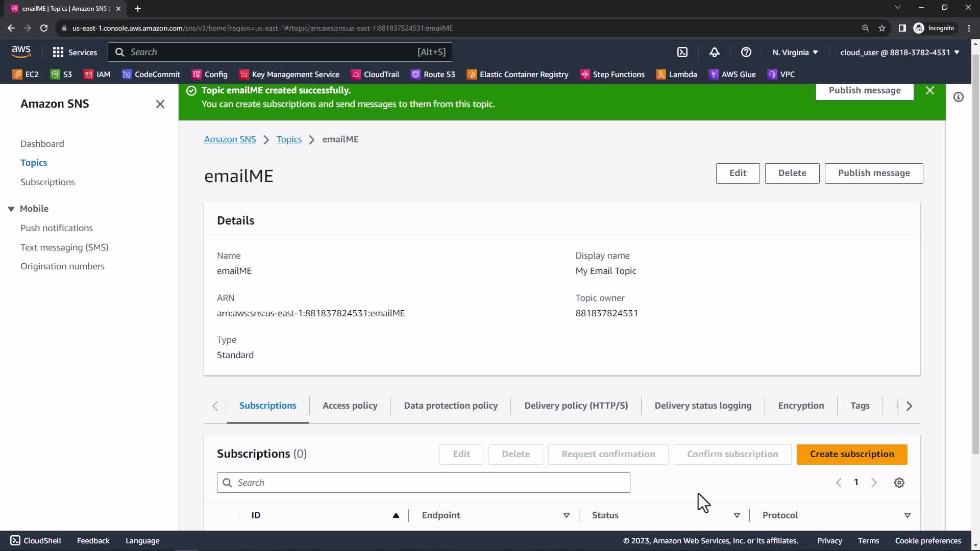Switch to the Access policy tab

[x=350, y=406]
